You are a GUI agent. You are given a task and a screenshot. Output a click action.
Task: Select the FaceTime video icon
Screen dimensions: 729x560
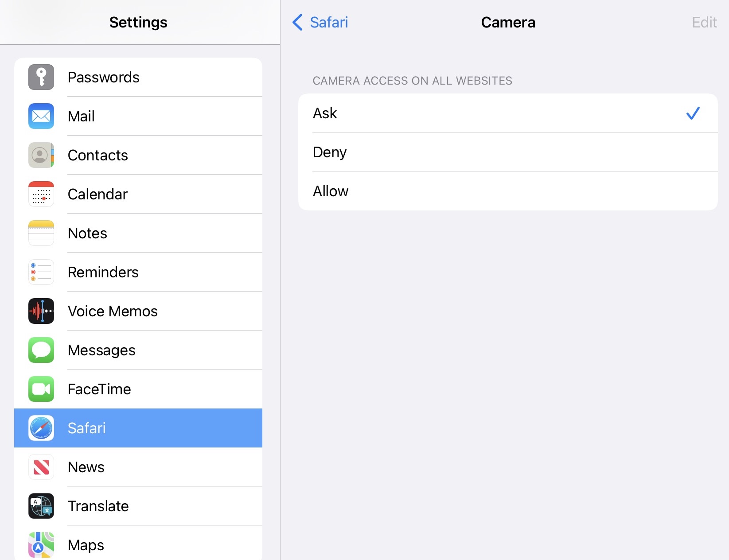coord(41,389)
